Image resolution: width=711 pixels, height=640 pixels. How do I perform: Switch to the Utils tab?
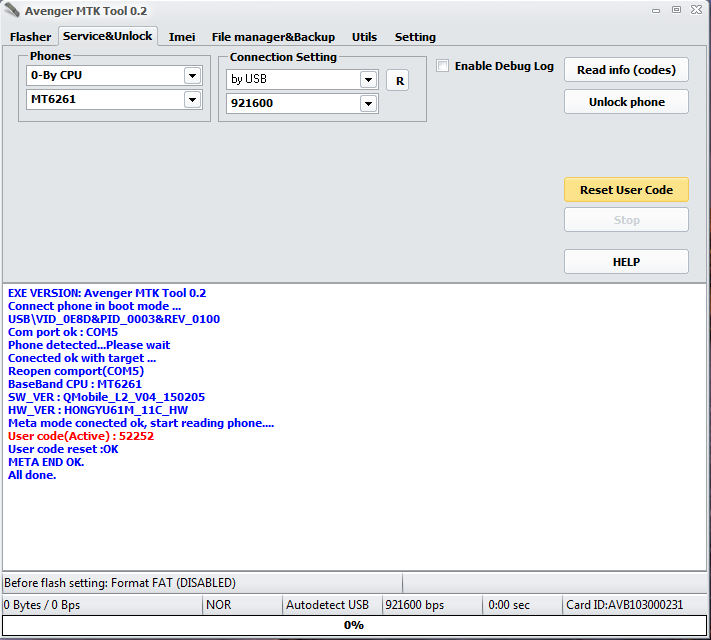point(364,37)
